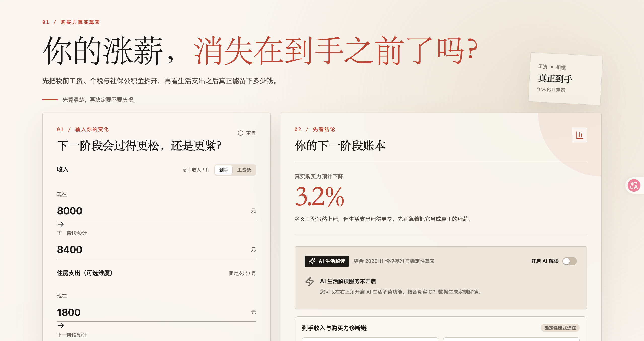Switch to the 工资条 tab
Image resolution: width=644 pixels, height=341 pixels.
pos(244,170)
